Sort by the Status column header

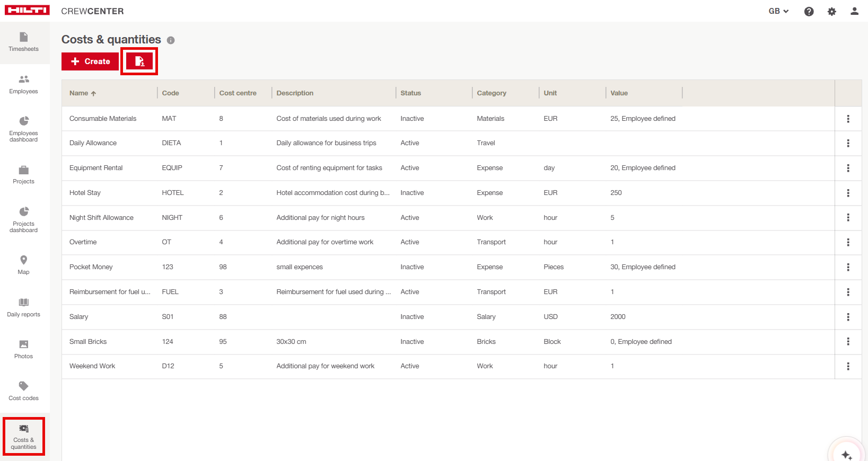410,93
